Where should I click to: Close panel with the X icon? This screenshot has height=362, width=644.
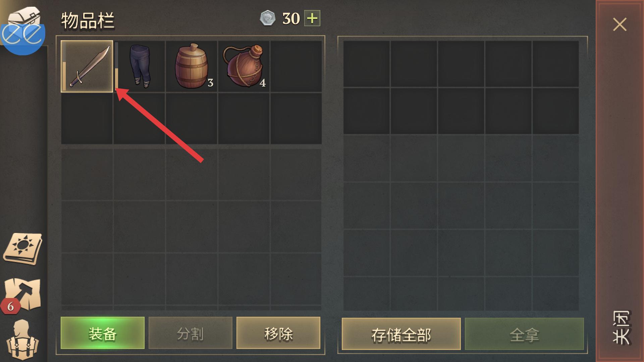pos(620,24)
